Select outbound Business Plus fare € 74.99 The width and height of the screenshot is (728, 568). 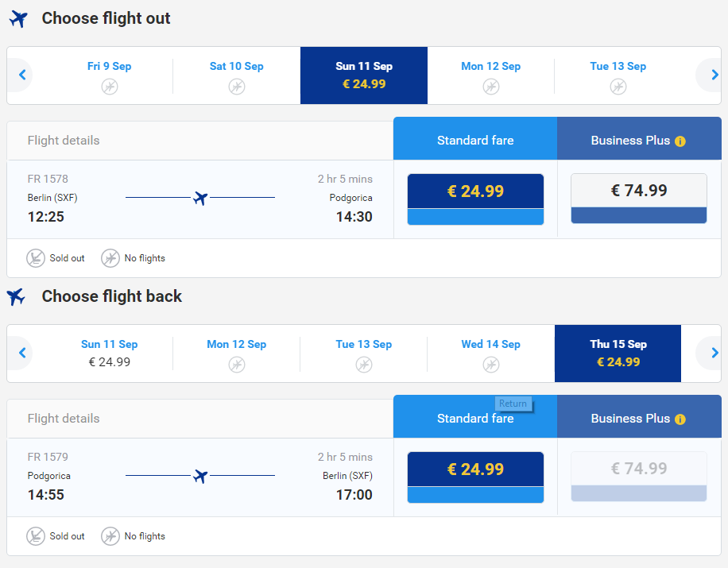point(639,199)
